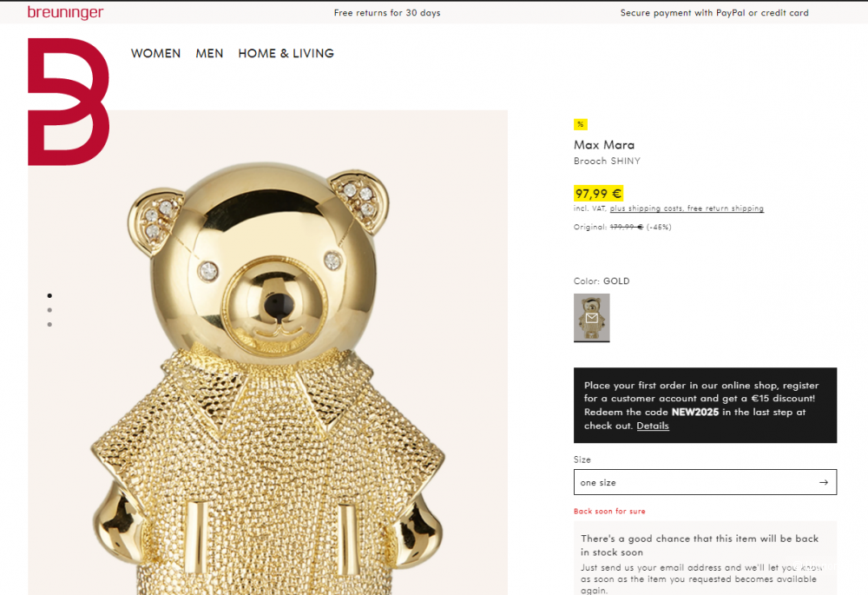This screenshot has width=868, height=595.
Task: Switch to the second product image dot
Action: (49, 310)
